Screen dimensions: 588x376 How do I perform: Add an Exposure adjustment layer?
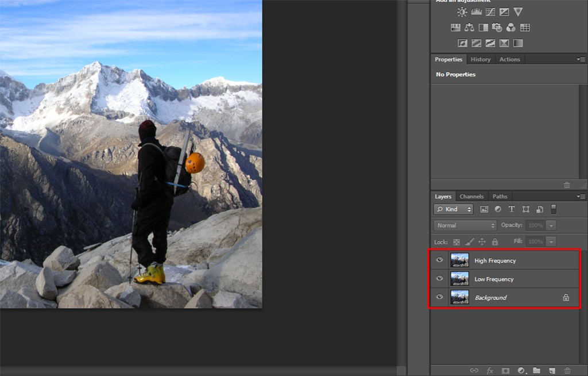[x=504, y=12]
